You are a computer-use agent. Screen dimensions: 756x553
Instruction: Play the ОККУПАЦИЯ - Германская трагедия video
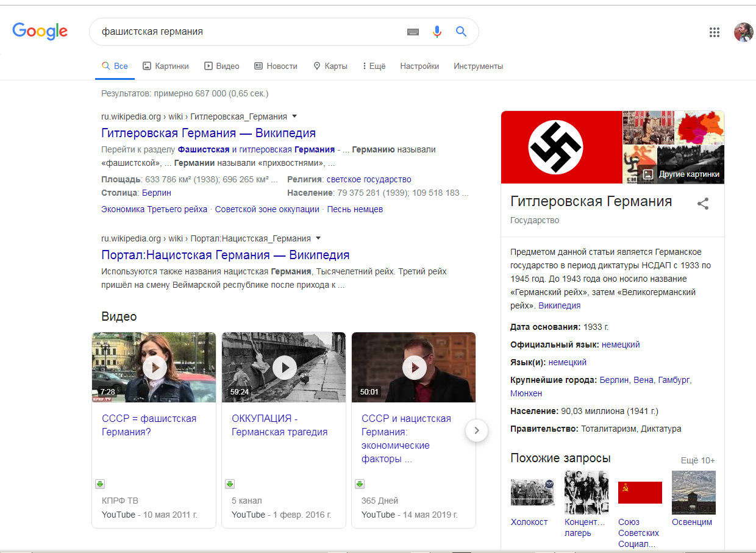click(x=284, y=368)
